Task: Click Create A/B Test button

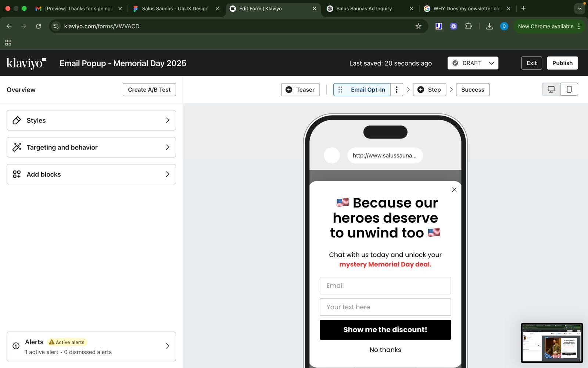Action: click(149, 90)
